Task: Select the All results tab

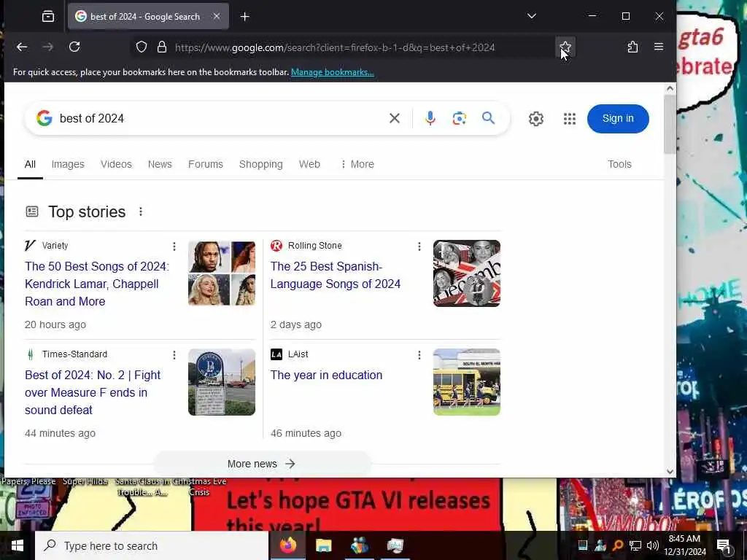Action: [30, 164]
